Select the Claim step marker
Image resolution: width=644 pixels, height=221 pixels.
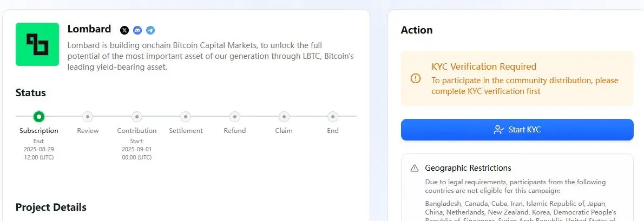click(x=284, y=117)
